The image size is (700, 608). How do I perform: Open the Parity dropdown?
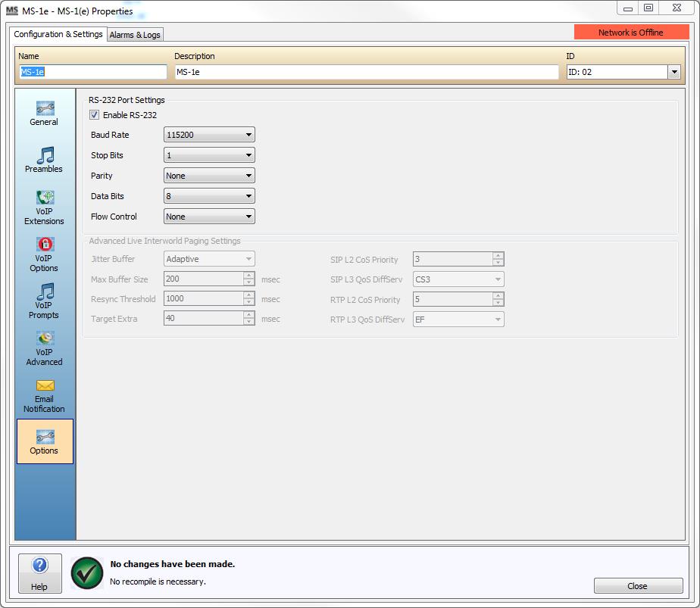[x=209, y=176]
